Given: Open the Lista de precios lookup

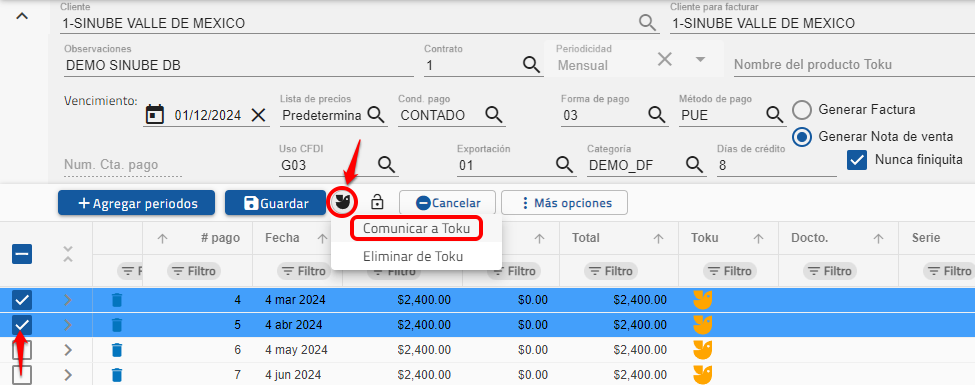Looking at the screenshot, I should point(376,114).
